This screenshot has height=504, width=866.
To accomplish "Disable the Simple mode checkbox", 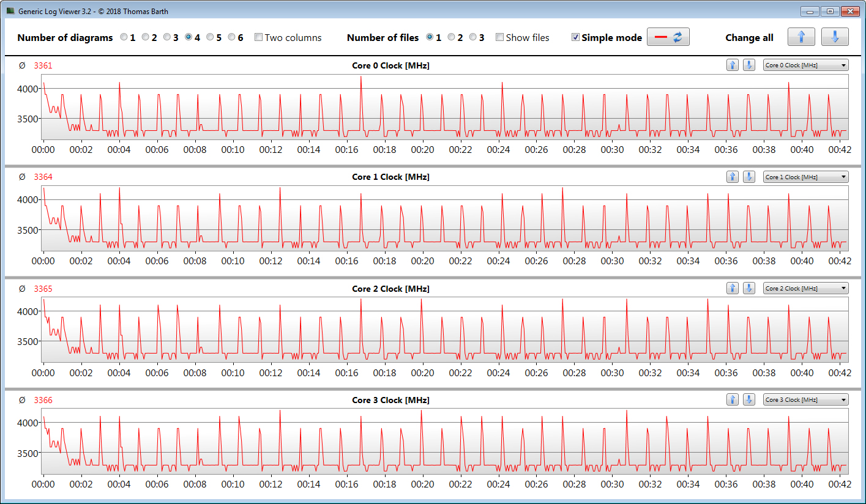I will coord(575,37).
